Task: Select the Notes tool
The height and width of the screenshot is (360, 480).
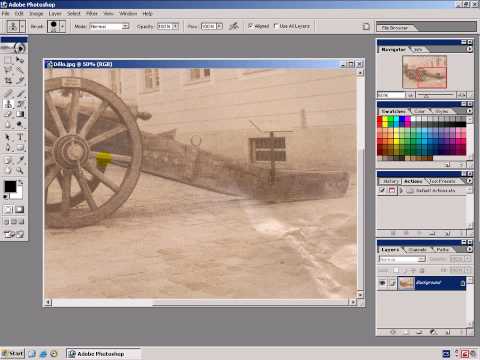Action: tap(8, 160)
